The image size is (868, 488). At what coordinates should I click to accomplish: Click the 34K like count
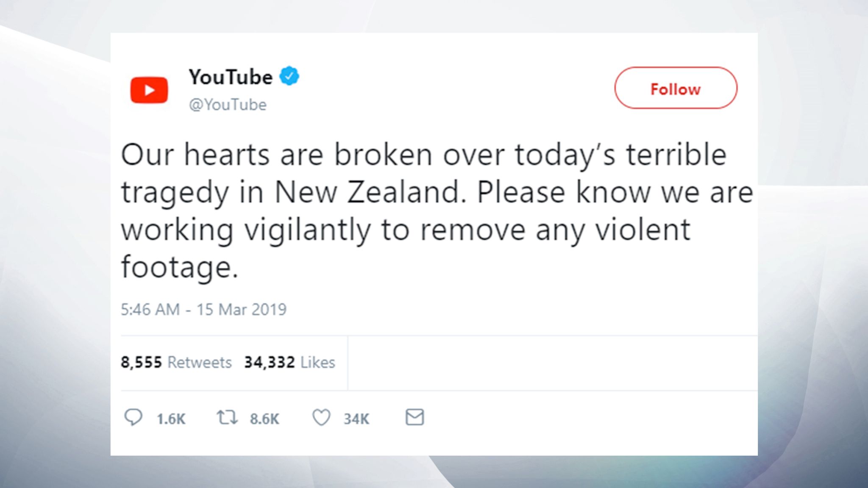pos(356,419)
